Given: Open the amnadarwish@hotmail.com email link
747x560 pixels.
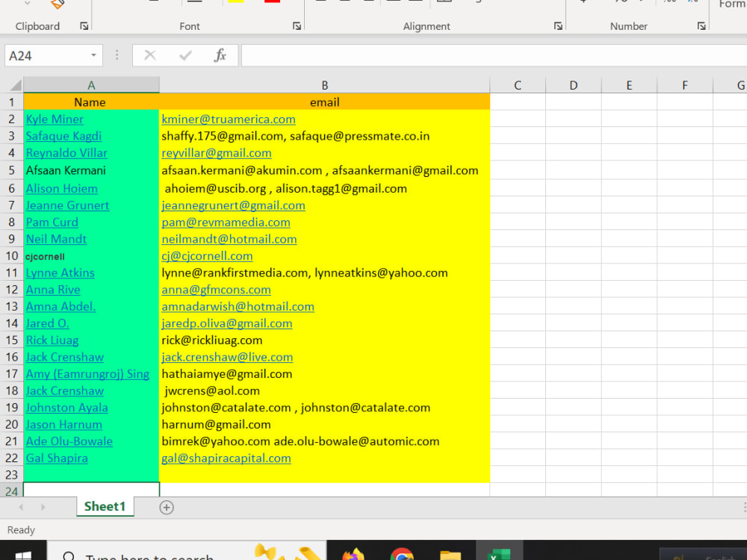Looking at the screenshot, I should tap(238, 307).
